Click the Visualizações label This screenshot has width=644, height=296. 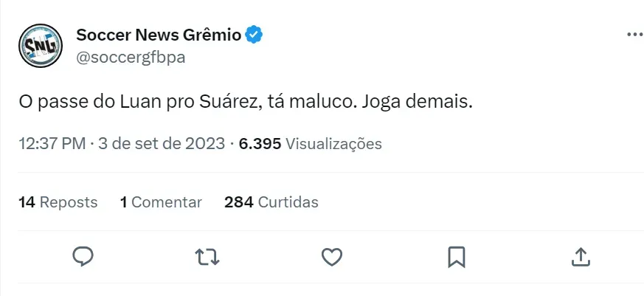[333, 143]
